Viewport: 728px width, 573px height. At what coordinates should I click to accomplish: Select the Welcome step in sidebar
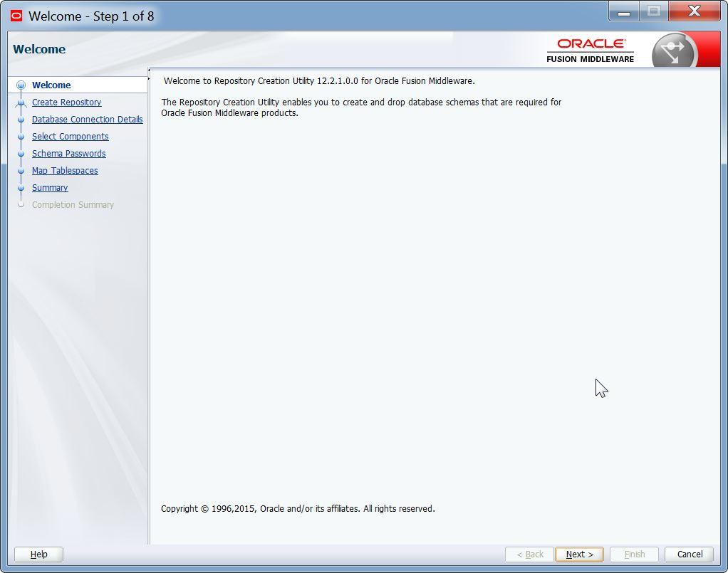tap(51, 85)
